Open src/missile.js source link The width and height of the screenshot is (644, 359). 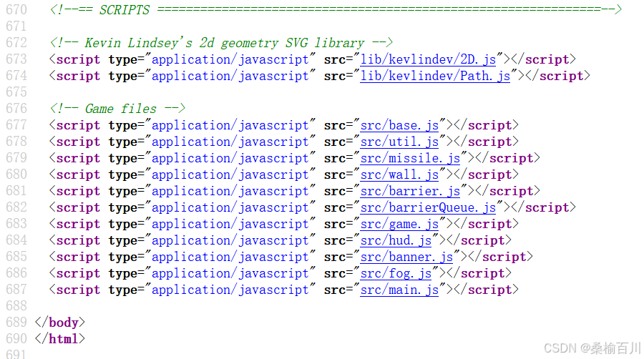pyautogui.click(x=410, y=158)
